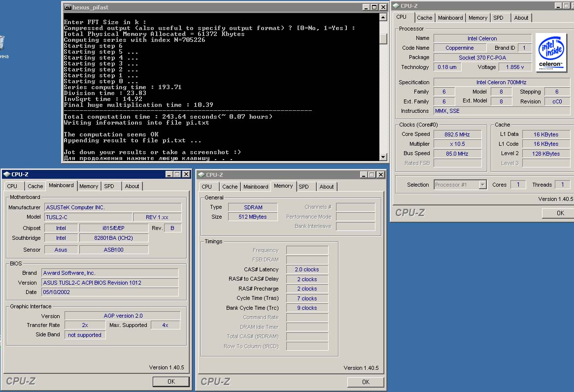Click CPU-Z CPU window title icon
The height and width of the screenshot is (392, 574).
(396, 6)
